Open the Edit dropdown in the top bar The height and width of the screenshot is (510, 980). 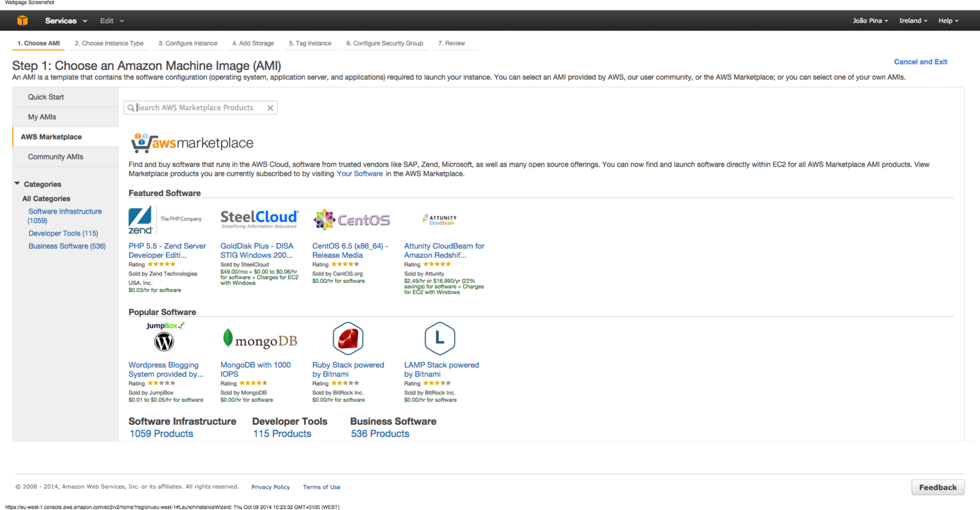pyautogui.click(x=112, y=21)
